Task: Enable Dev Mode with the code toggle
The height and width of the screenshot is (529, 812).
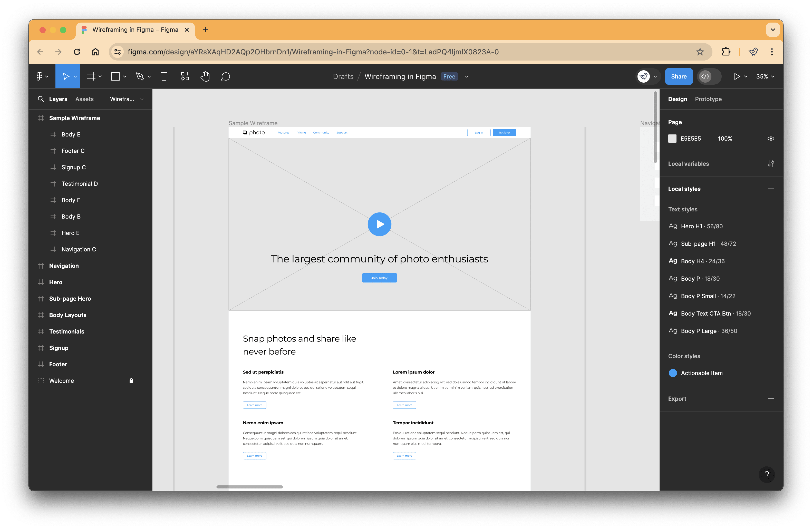Action: 705,76
